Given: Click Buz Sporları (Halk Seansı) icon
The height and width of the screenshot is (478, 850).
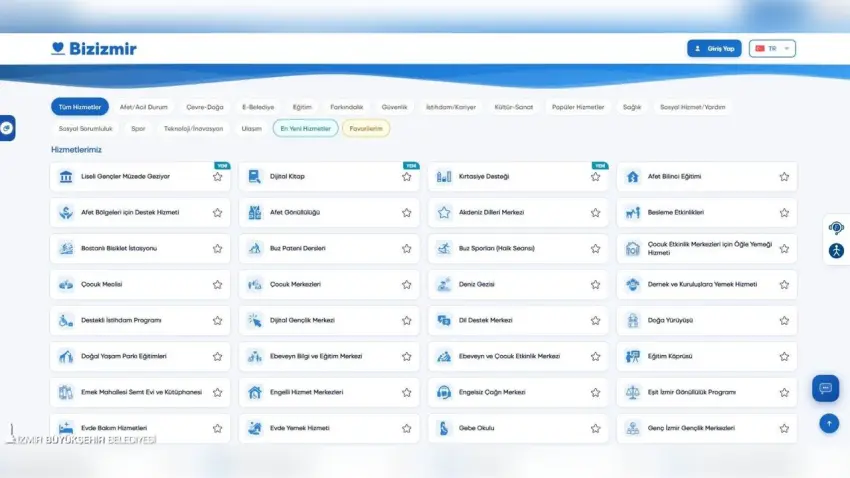Looking at the screenshot, I should click(443, 248).
